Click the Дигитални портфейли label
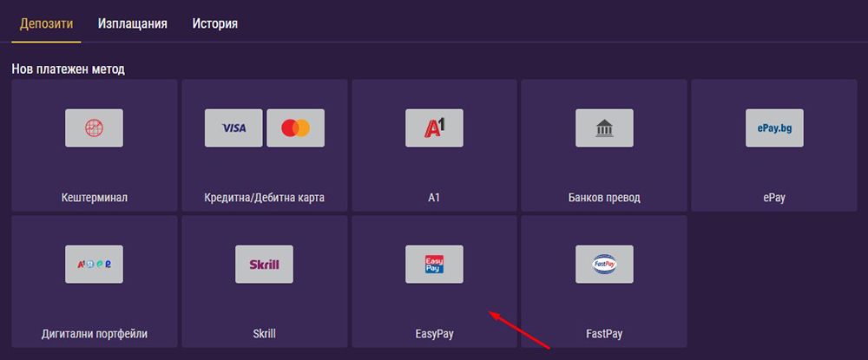 tap(95, 333)
